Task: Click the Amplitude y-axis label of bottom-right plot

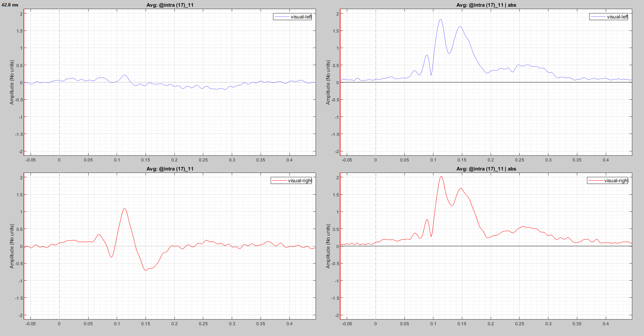Action: [328, 246]
